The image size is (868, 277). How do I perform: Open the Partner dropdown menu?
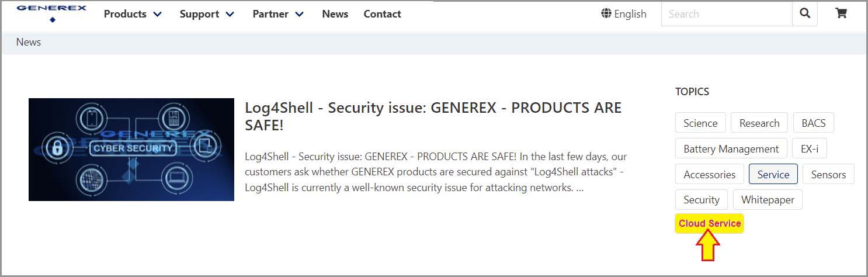(278, 14)
